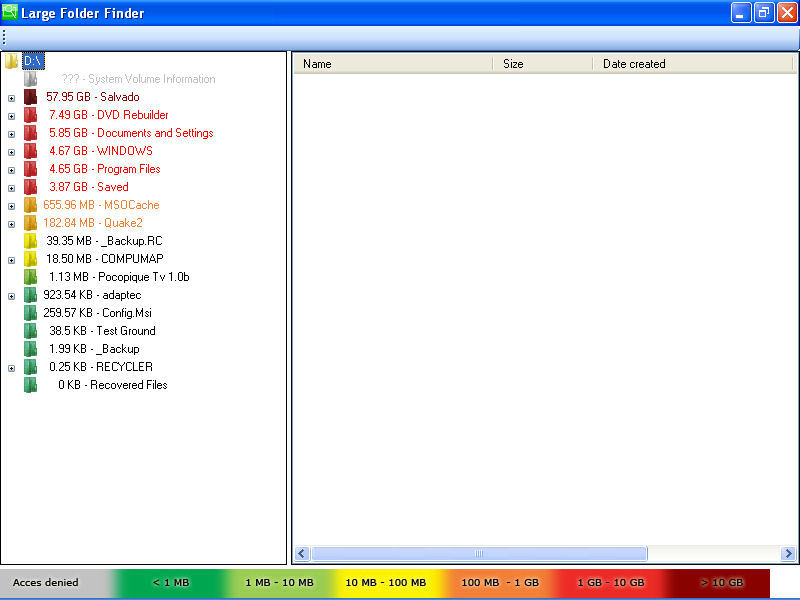Screen dimensions: 800x600
Task: Sort by the Size column header
Action: tap(542, 64)
